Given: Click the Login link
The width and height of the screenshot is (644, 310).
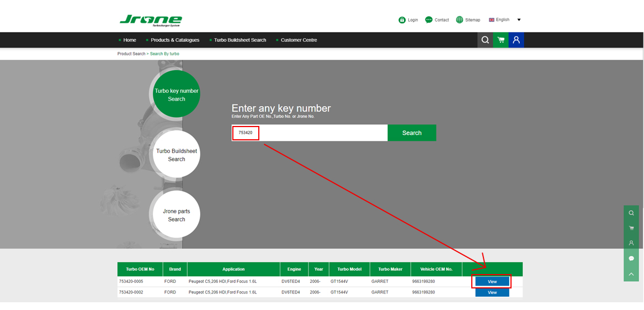Looking at the screenshot, I should point(413,20).
